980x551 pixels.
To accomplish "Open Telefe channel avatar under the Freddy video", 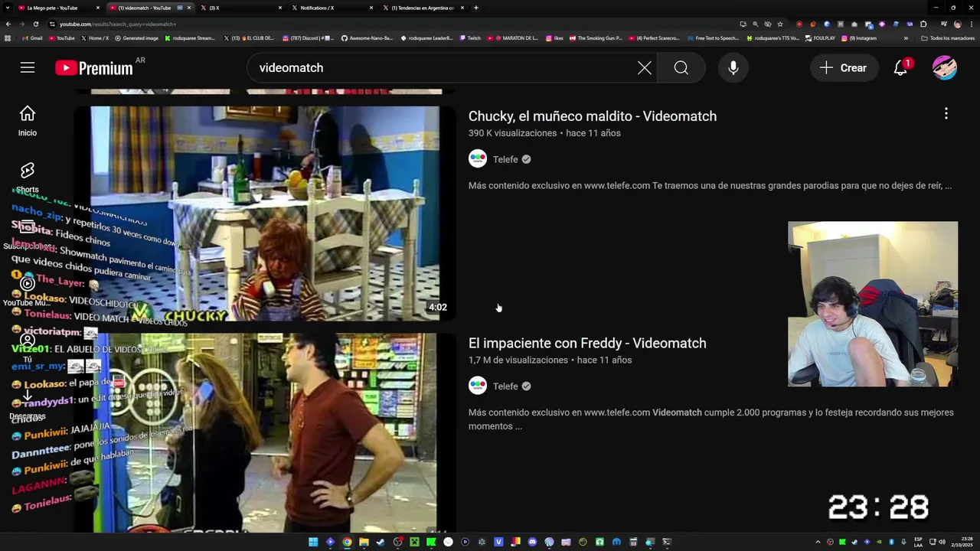I will (478, 386).
